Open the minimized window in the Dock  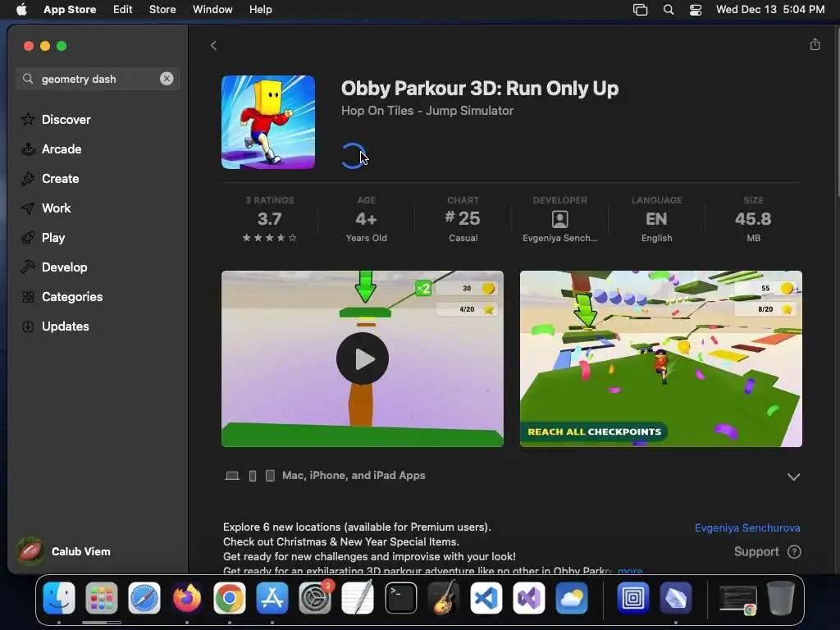[x=737, y=599]
